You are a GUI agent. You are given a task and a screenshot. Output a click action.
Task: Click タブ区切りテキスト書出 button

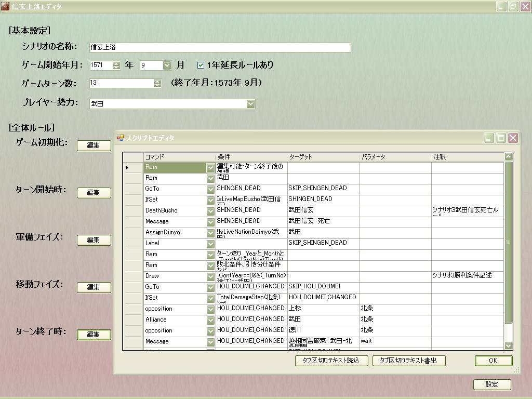(x=408, y=361)
